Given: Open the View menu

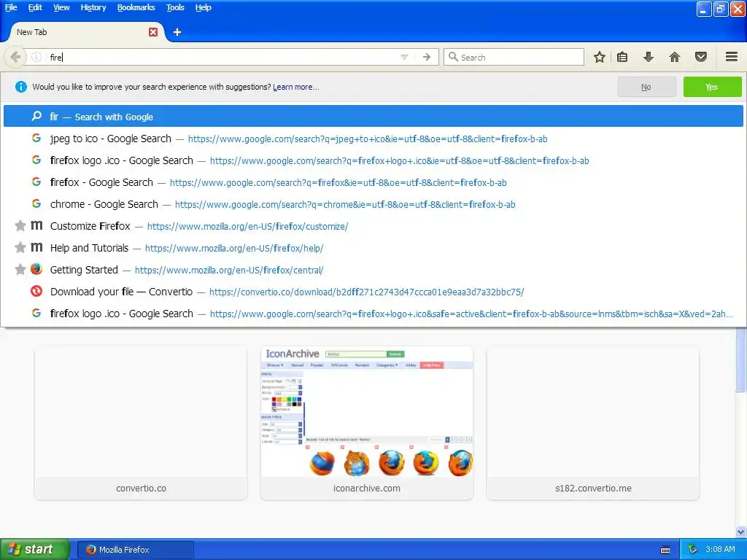Looking at the screenshot, I should click(x=61, y=7).
